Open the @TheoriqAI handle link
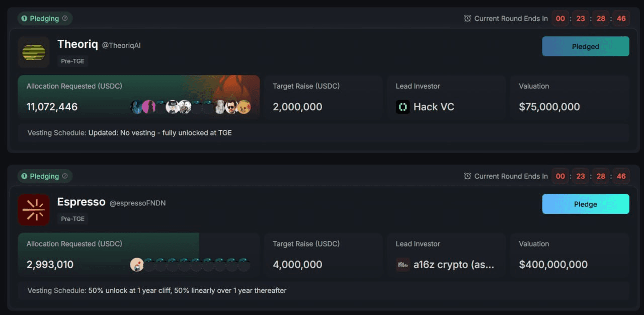The height and width of the screenshot is (315, 644). click(121, 45)
